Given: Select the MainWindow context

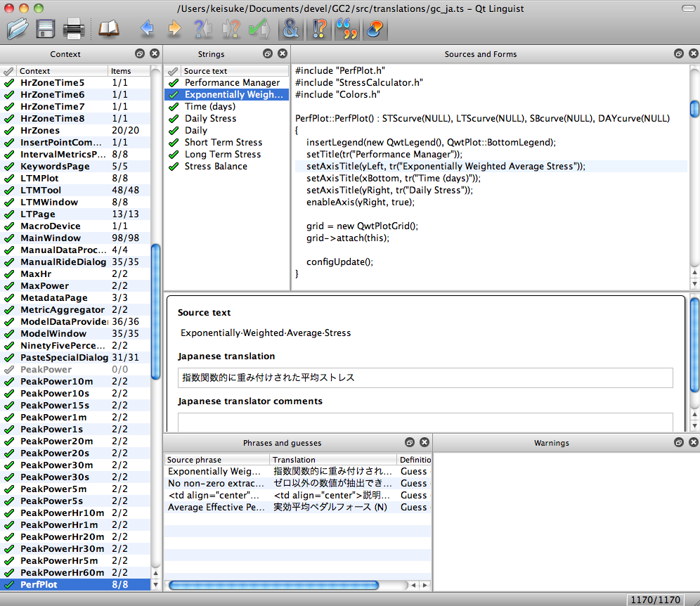Looking at the screenshot, I should [75, 238].
